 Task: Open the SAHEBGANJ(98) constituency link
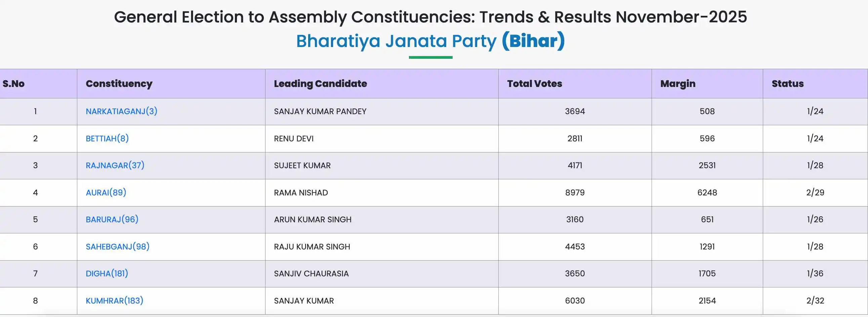(x=118, y=246)
